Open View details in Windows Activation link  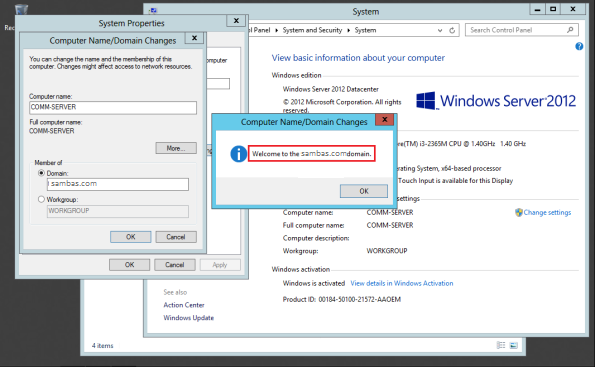pos(402,283)
